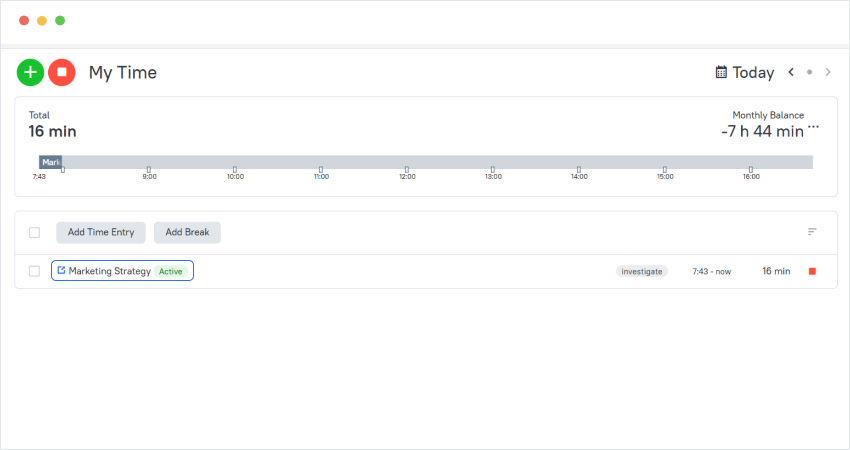Start a new time entry with green plus
Screen dimensions: 850x450
tap(30, 72)
